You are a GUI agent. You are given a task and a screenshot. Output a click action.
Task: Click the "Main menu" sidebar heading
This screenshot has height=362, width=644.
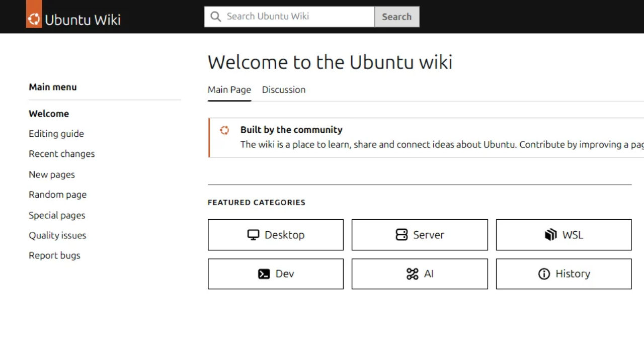pyautogui.click(x=53, y=87)
